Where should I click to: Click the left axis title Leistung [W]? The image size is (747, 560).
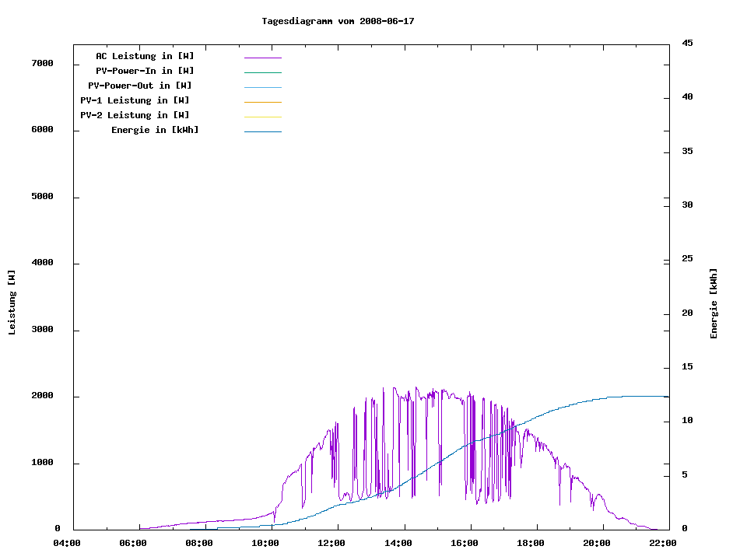(12, 303)
